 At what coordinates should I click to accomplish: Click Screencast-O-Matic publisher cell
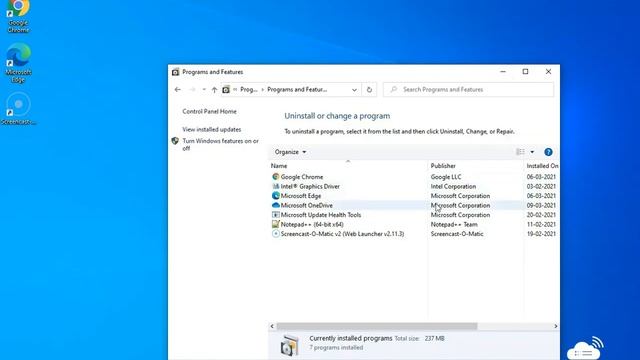pos(457,234)
